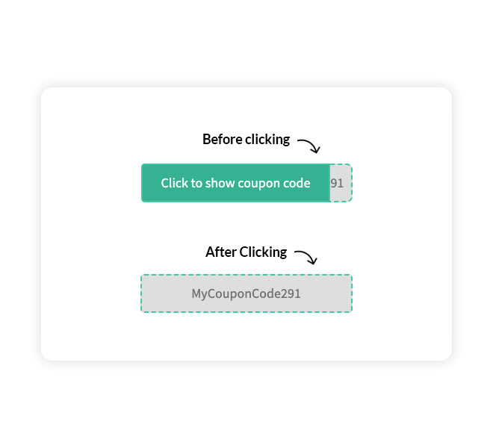The height and width of the screenshot is (448, 493).
Task: Click the word code in green button
Action: point(297,183)
